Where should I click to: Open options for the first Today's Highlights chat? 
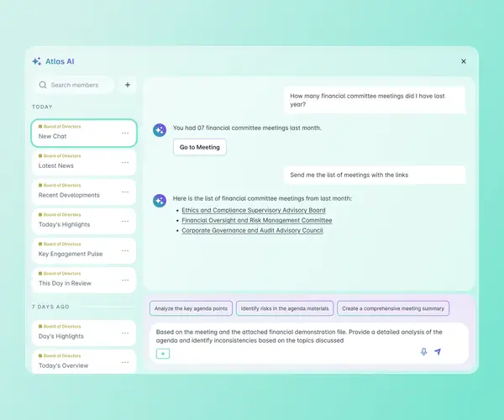point(125,222)
